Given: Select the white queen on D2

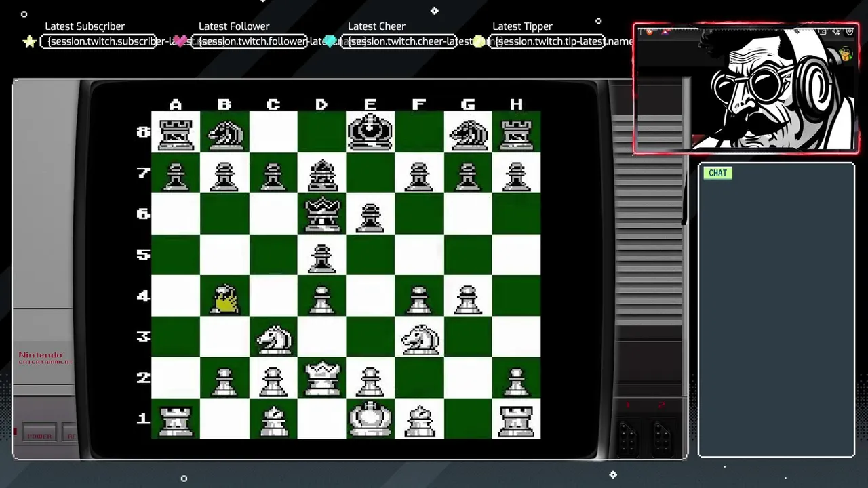Looking at the screenshot, I should [322, 379].
